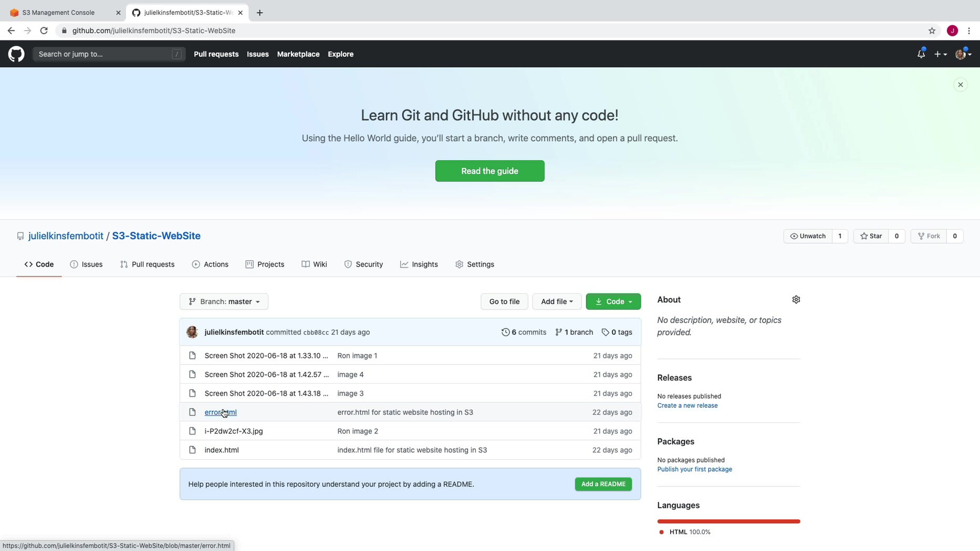Open the S3-Static-WebSite repository link
The image size is (980, 551).
point(157,236)
